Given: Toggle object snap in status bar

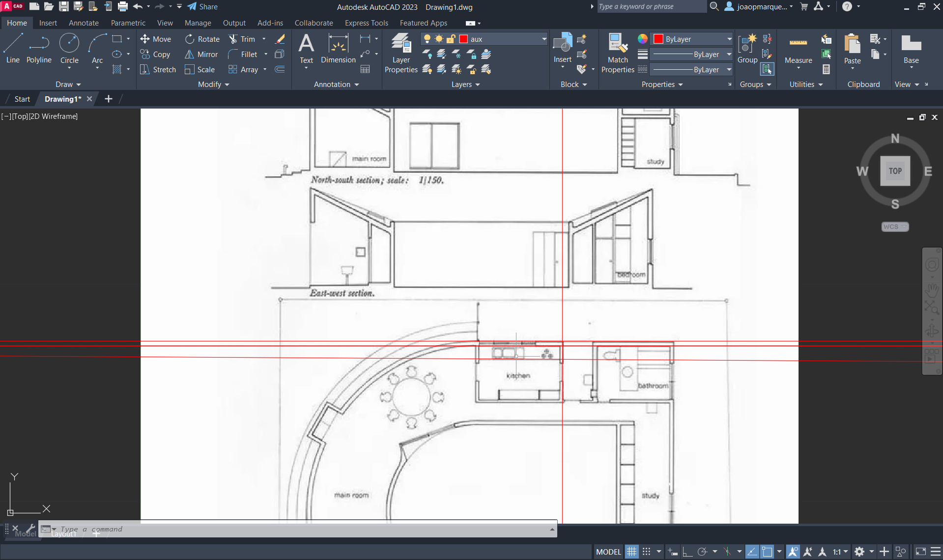Looking at the screenshot, I should pyautogui.click(x=767, y=552).
